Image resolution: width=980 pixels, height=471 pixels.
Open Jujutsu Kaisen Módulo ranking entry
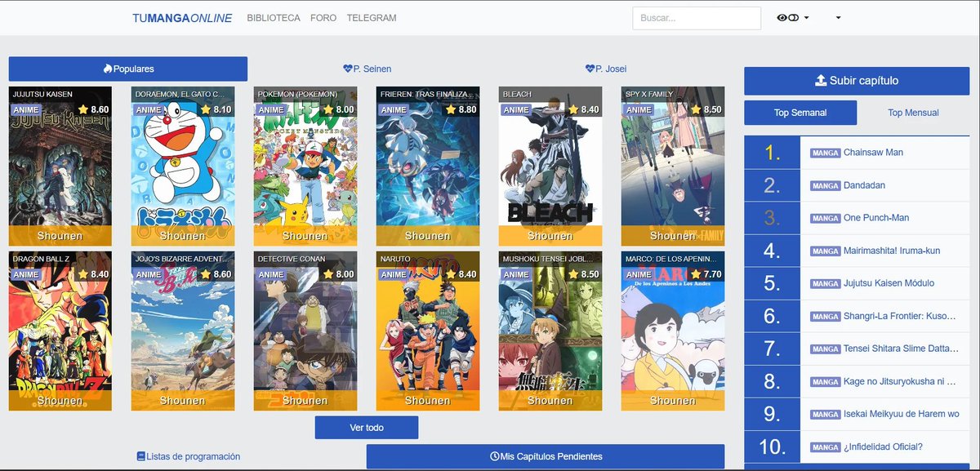coord(889,283)
